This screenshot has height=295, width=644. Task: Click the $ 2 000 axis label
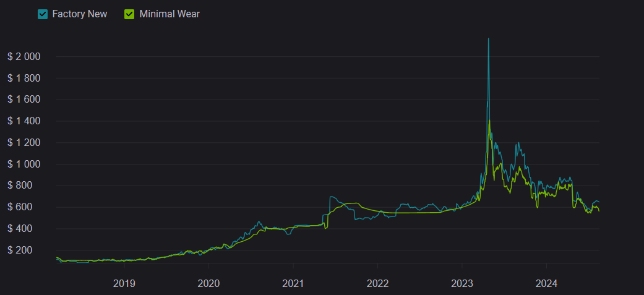click(x=24, y=57)
